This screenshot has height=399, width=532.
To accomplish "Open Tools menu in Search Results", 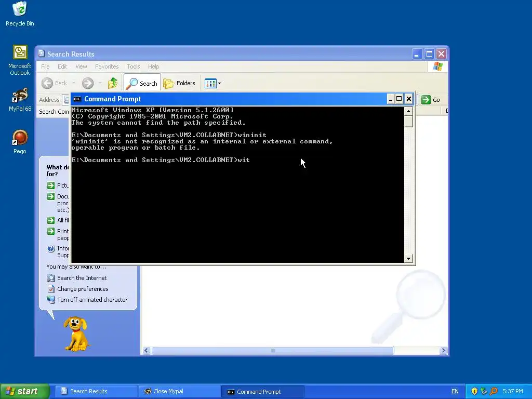I will [134, 66].
